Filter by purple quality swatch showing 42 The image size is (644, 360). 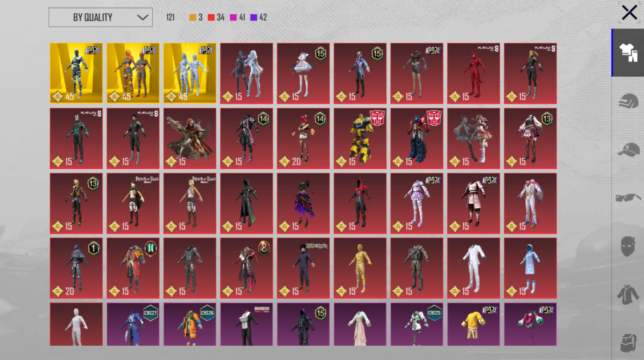click(259, 17)
